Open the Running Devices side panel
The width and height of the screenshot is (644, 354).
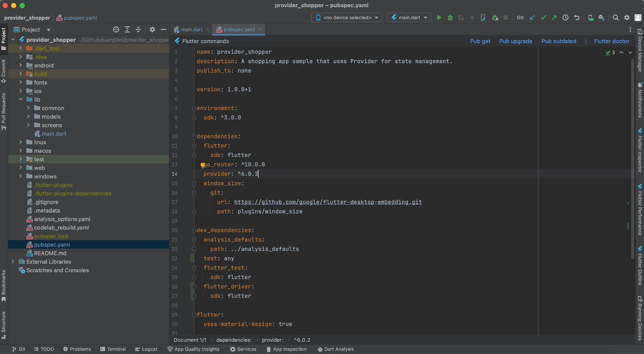coord(640,318)
